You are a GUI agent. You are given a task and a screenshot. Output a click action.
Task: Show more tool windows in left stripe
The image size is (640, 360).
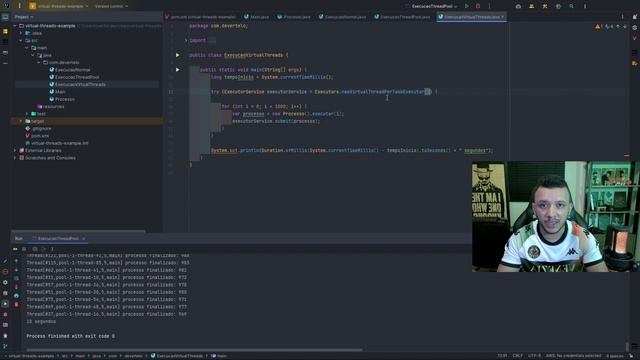[5, 63]
